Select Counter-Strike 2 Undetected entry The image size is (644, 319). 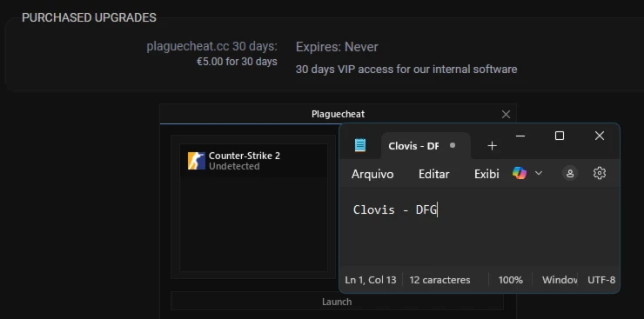coord(254,161)
